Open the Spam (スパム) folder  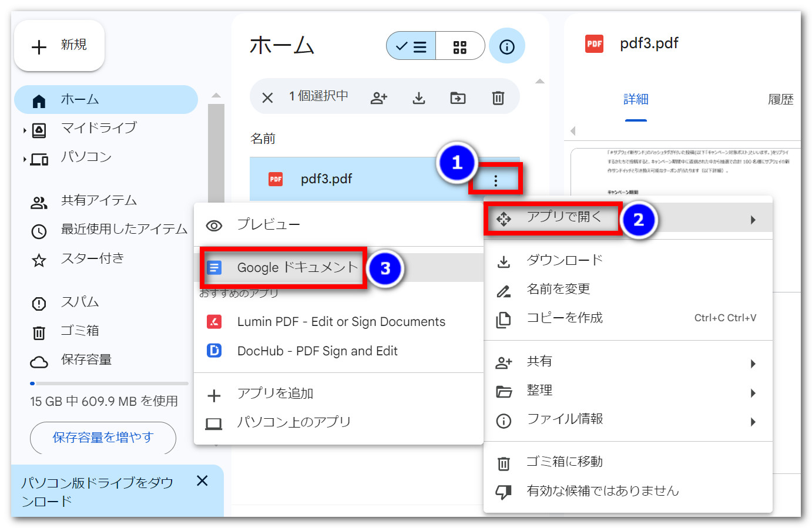click(80, 302)
